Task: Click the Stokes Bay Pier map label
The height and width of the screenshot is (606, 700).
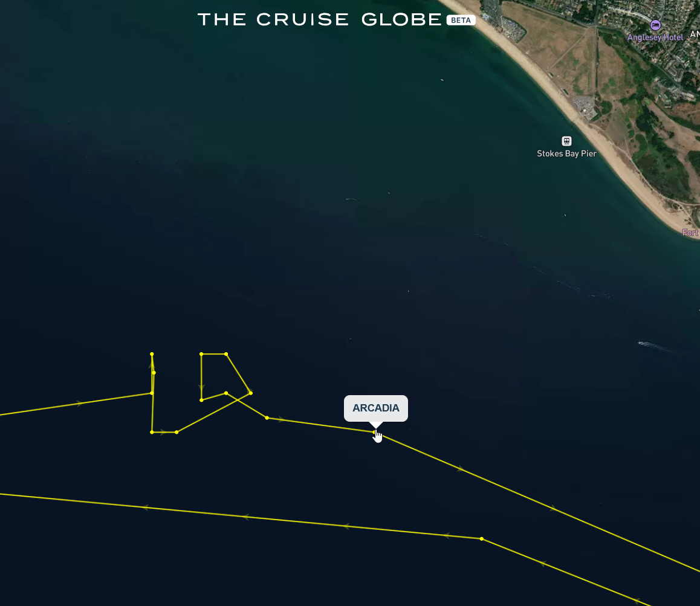Action: point(566,153)
